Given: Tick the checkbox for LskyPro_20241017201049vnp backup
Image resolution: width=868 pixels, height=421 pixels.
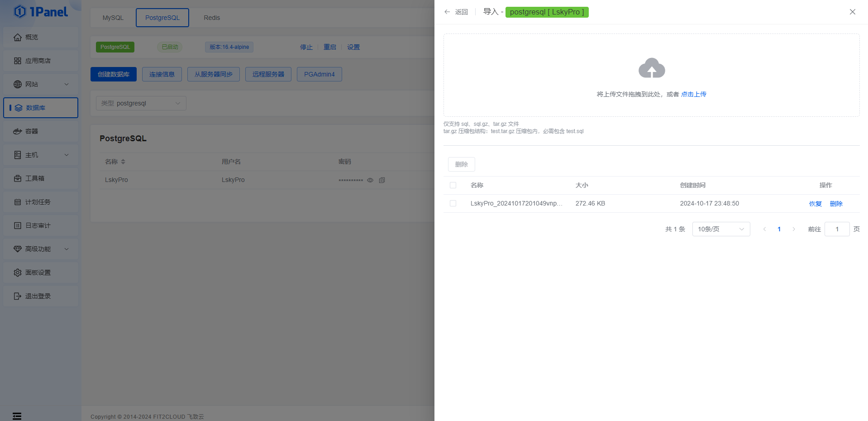Looking at the screenshot, I should [x=453, y=203].
